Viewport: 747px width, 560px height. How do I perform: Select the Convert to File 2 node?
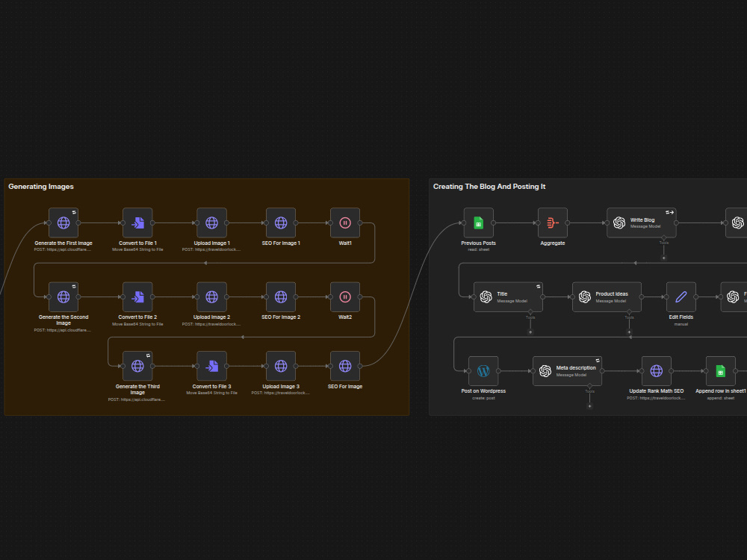pyautogui.click(x=137, y=296)
